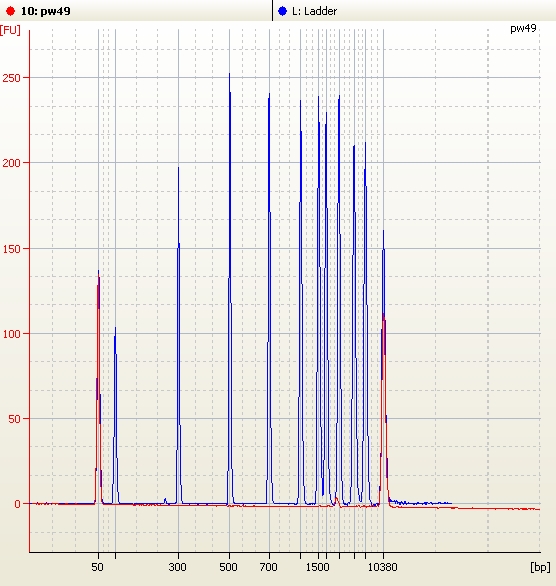Click the 700 bp x-axis label
This screenshot has width=556, height=586.
click(269, 567)
